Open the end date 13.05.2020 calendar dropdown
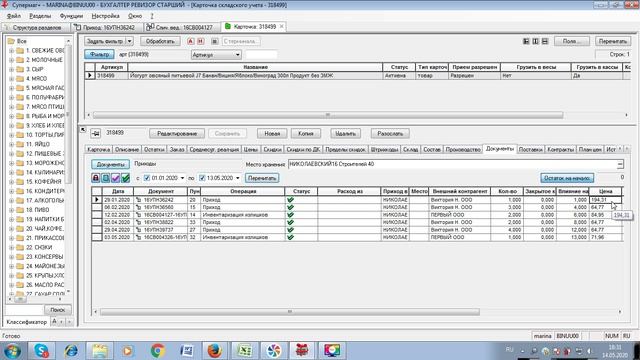Viewport: 640px width, 360px height. click(x=238, y=178)
